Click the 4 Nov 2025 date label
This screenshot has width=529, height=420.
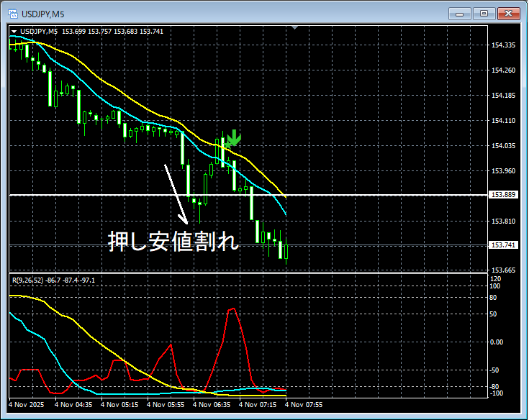[27, 405]
